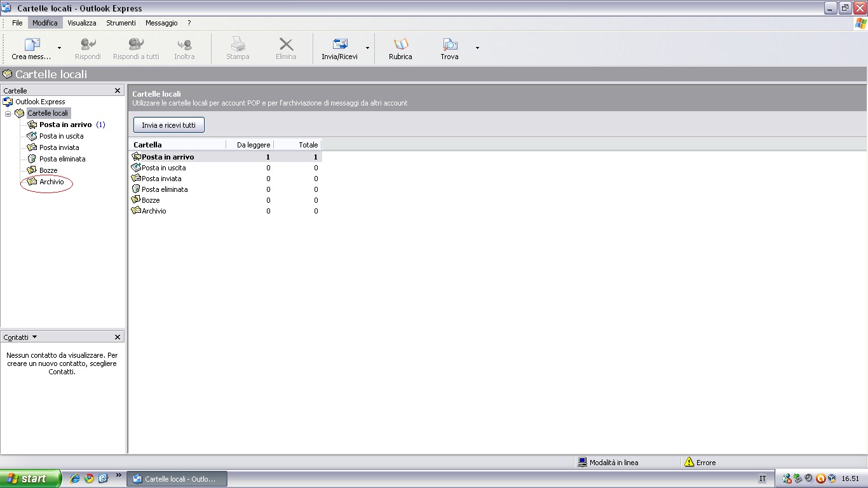Sort by the Cartella column header
This screenshot has height=488, width=868.
(x=177, y=145)
